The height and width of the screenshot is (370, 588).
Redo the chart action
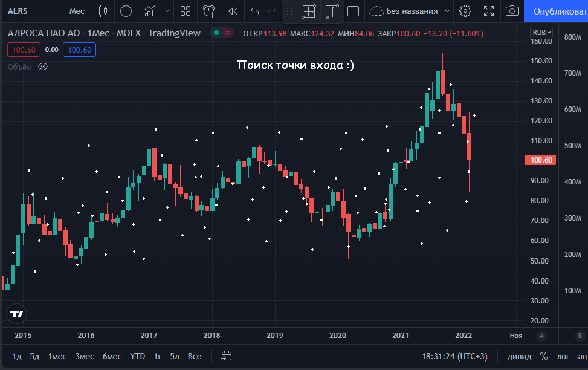272,11
